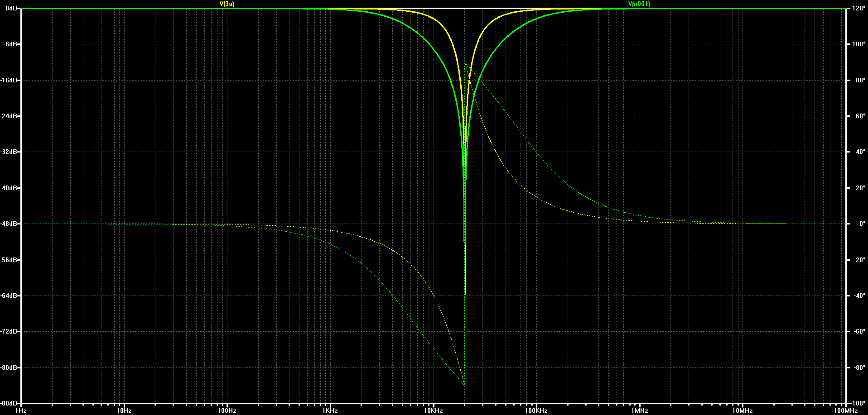Click the -80dB magnitude axis label
The width and height of the screenshot is (868, 415).
coord(10,367)
